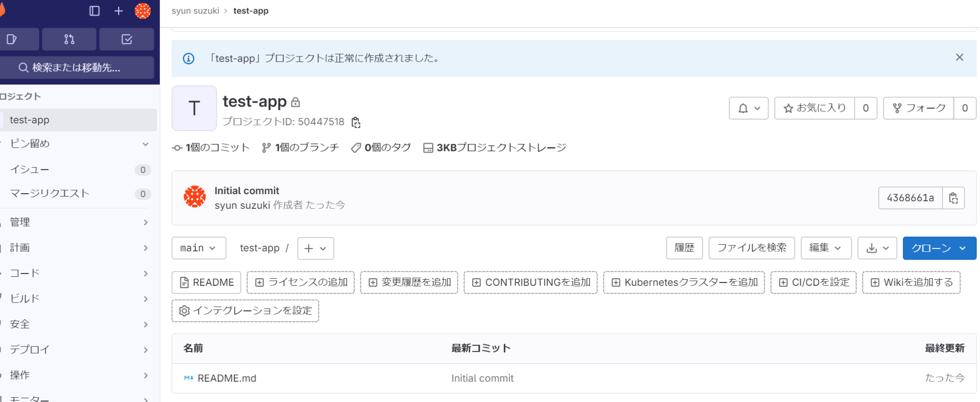Click the お気に入り star button
The width and height of the screenshot is (980, 402).
pos(814,108)
